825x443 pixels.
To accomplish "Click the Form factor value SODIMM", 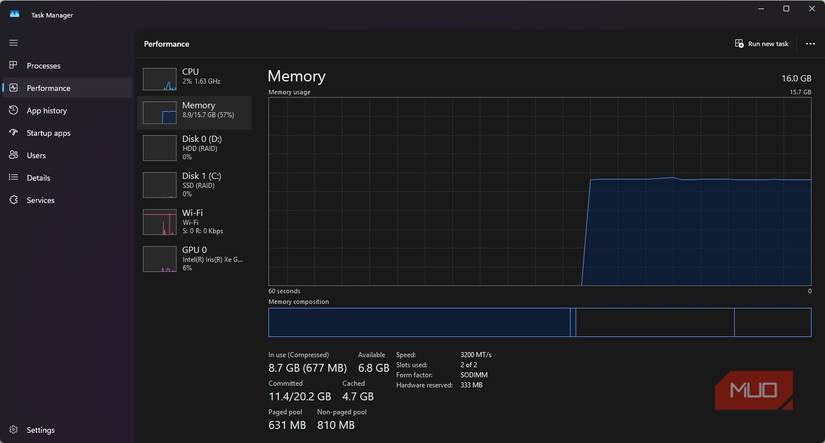I will pyautogui.click(x=474, y=375).
